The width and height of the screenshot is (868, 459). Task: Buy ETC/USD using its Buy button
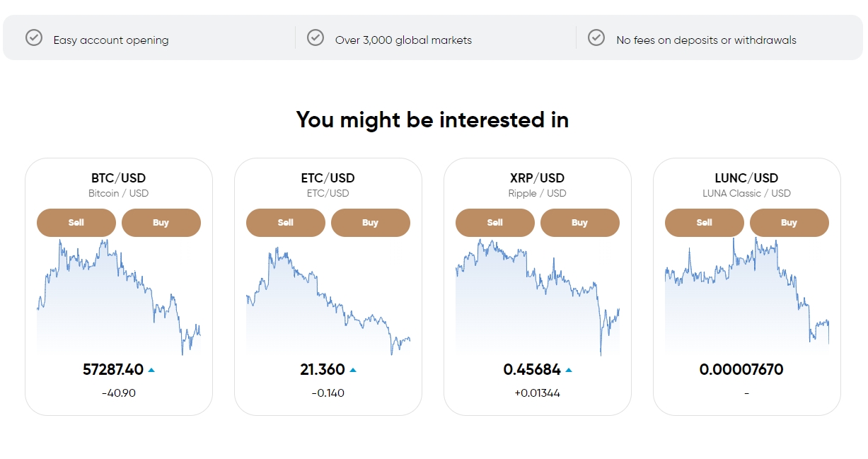371,223
